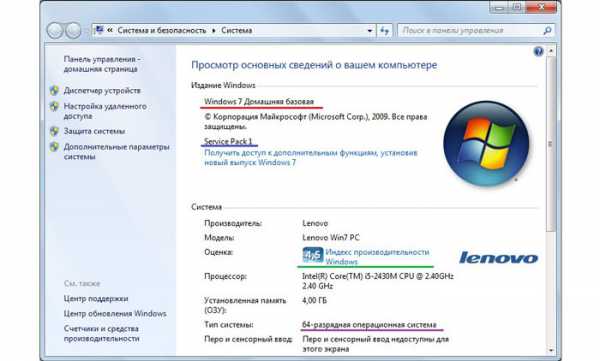
Task: Expand the arrow after Система и безопасность
Action: [x=214, y=30]
